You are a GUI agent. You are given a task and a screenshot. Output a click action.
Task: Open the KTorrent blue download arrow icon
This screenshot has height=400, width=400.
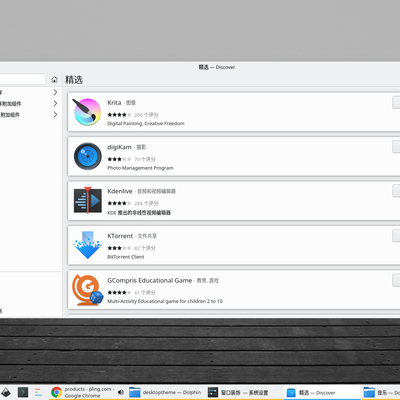click(87, 245)
